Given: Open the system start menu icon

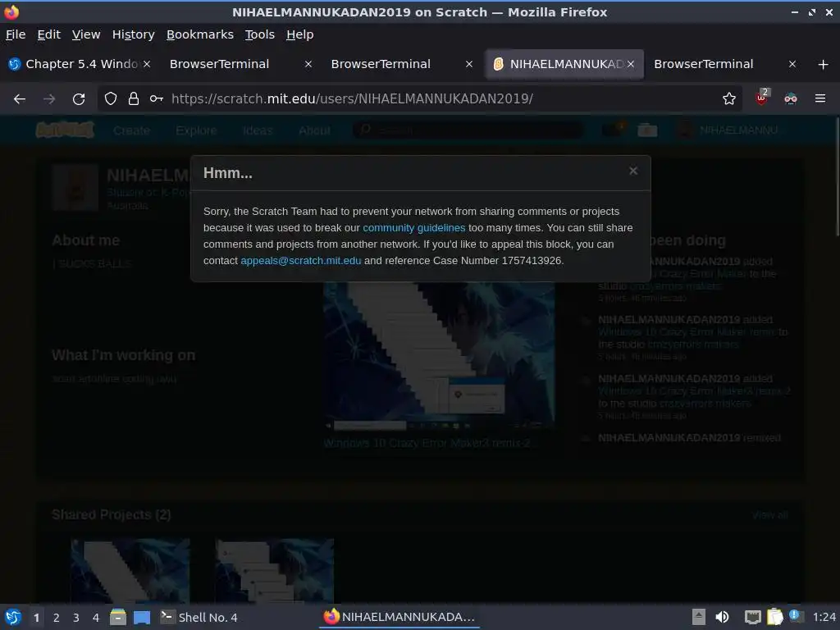Looking at the screenshot, I should click(13, 617).
